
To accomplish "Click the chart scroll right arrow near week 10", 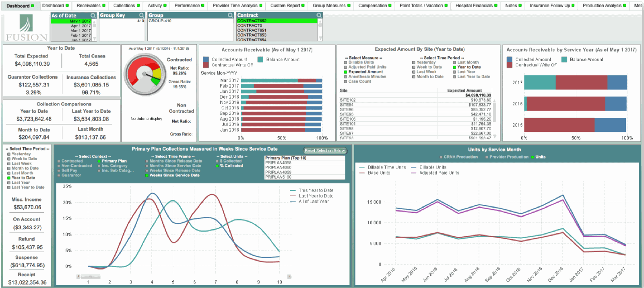I will [289, 276].
